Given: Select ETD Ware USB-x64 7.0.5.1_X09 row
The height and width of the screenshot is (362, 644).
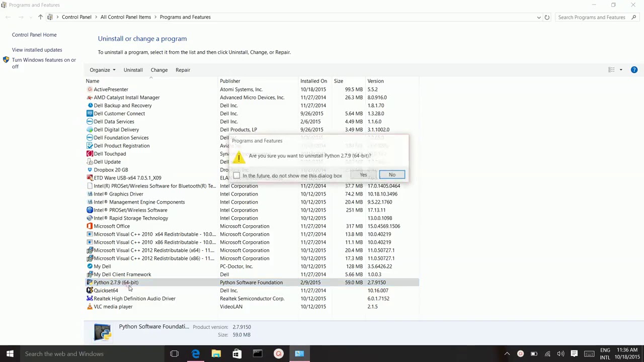Looking at the screenshot, I should (x=252, y=178).
